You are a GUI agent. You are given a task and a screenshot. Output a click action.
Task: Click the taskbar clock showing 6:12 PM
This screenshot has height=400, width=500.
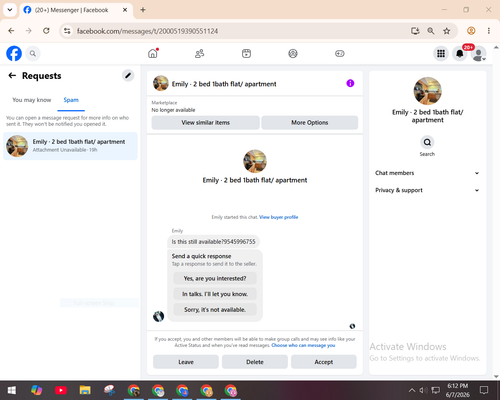coord(458,390)
